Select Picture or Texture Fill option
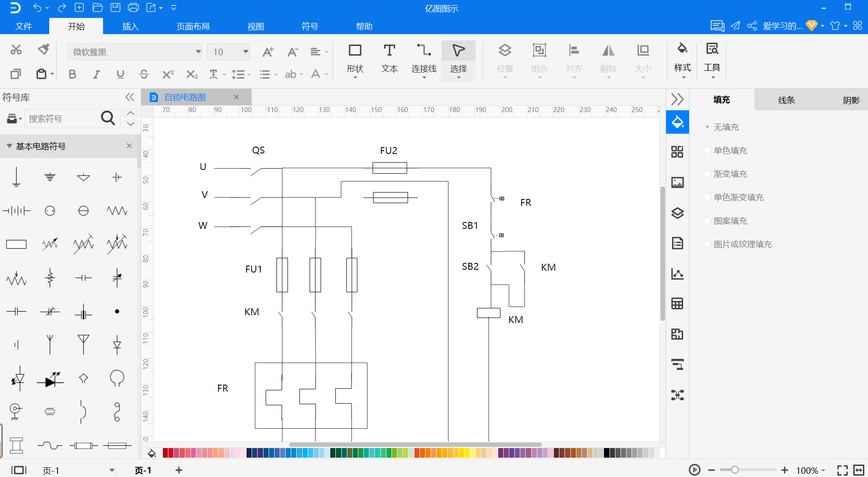868x477 pixels. point(707,244)
